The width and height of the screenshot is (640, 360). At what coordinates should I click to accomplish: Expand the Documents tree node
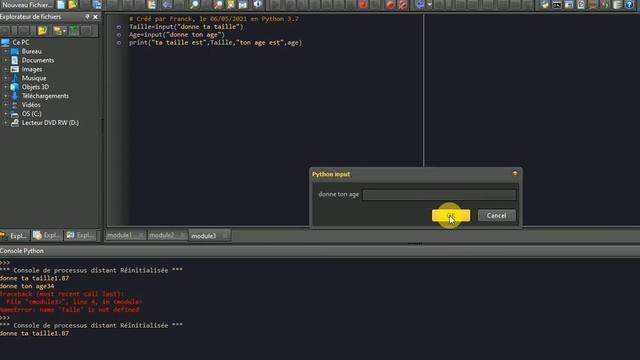click(x=6, y=60)
